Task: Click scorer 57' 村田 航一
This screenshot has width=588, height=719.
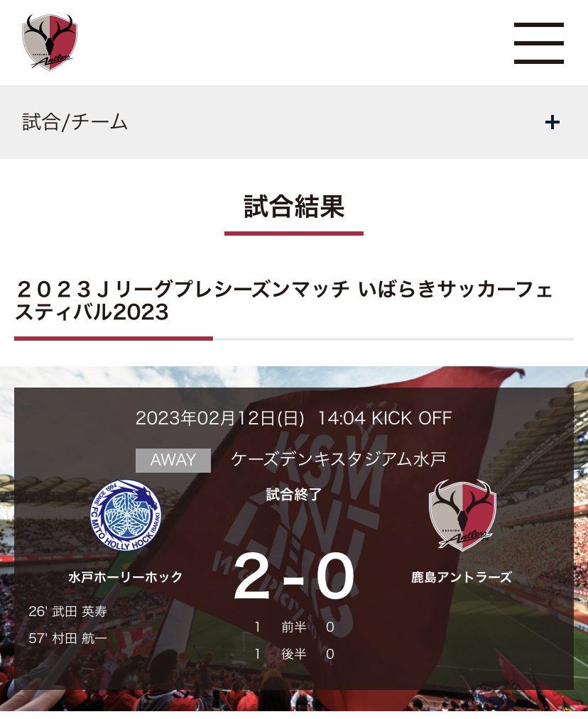Action: (x=67, y=638)
